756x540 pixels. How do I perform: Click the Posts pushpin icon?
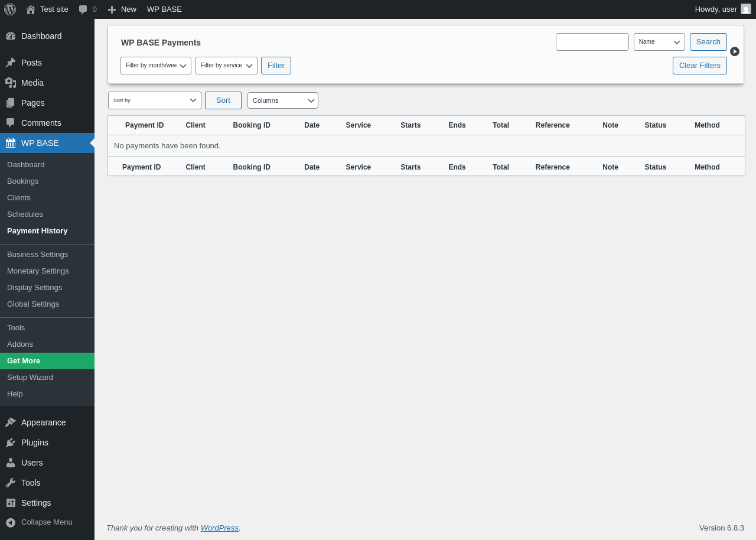point(11,63)
